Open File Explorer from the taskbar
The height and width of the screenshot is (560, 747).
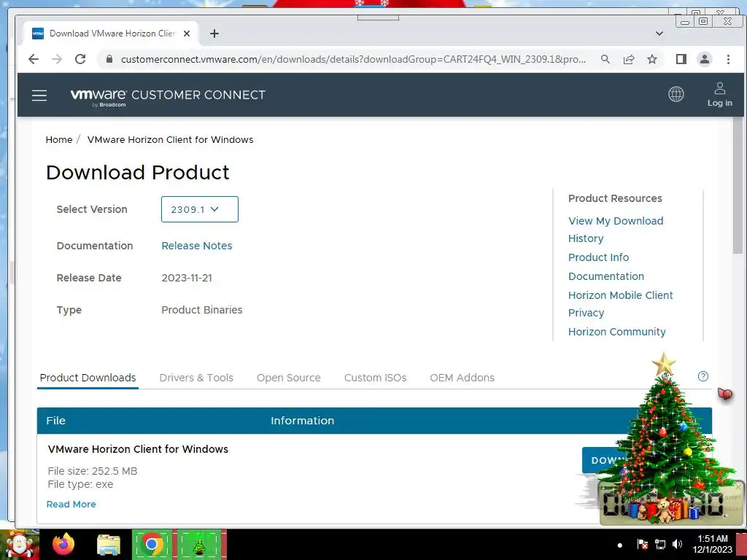pyautogui.click(x=109, y=545)
